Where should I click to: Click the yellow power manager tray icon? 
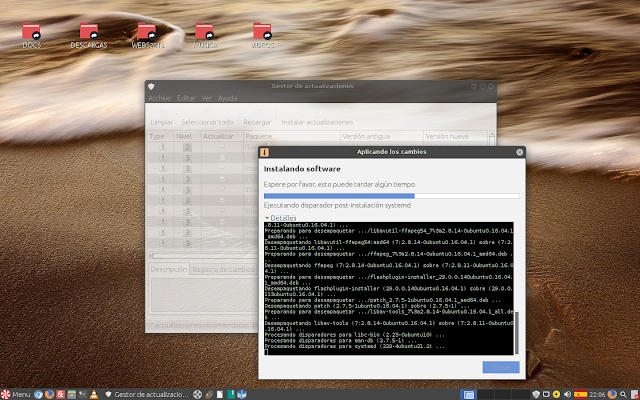tap(556, 394)
